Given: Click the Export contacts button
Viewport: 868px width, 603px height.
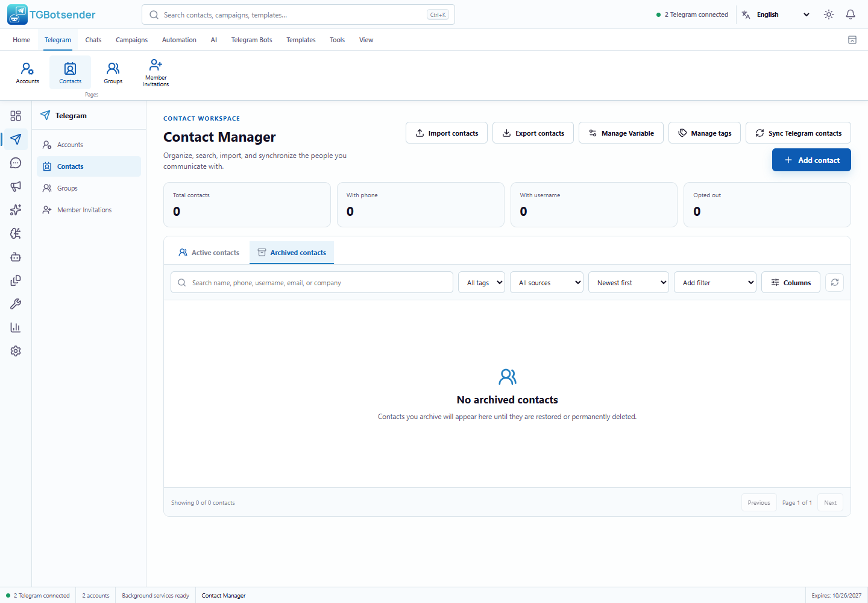Looking at the screenshot, I should click(x=533, y=133).
